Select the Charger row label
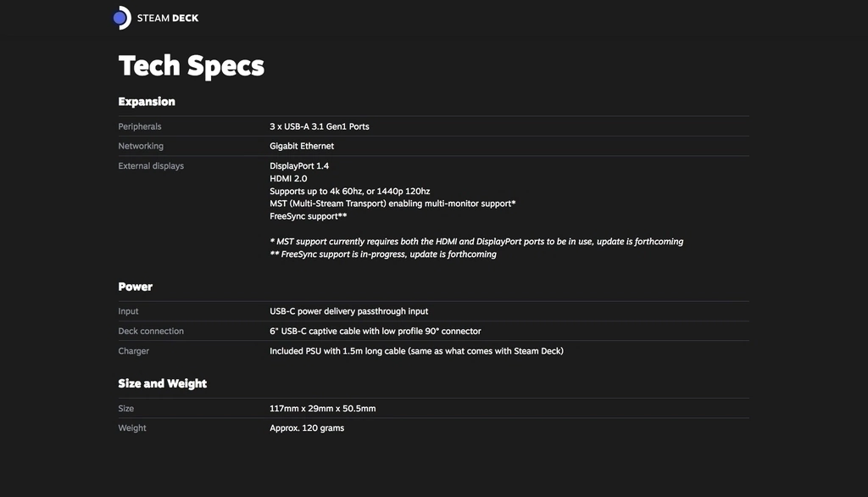 coord(133,351)
